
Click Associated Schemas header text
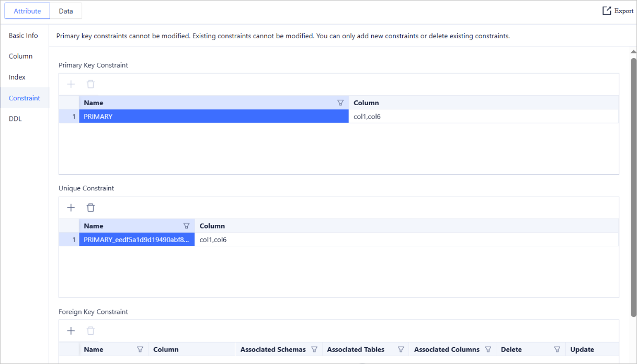pyautogui.click(x=273, y=349)
